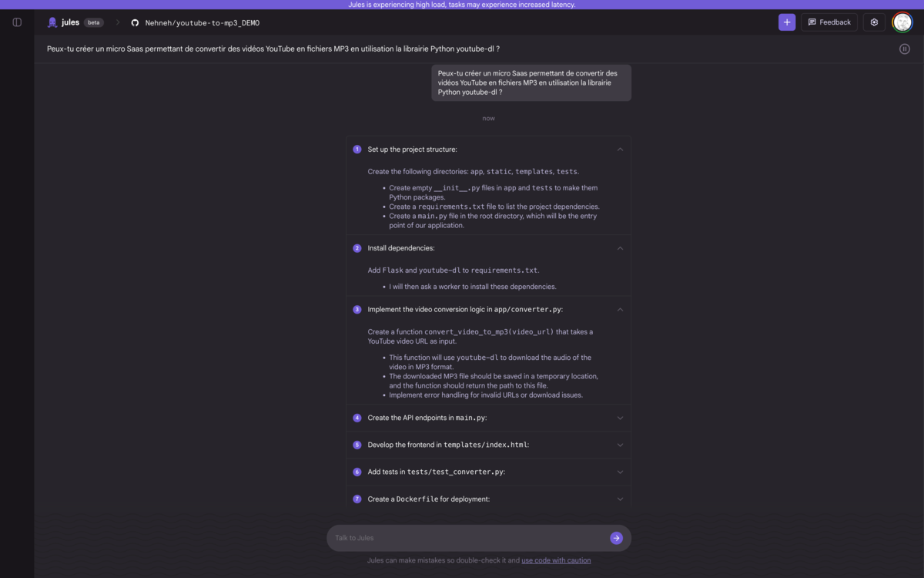
Task: Open the user profile avatar
Action: (x=902, y=22)
